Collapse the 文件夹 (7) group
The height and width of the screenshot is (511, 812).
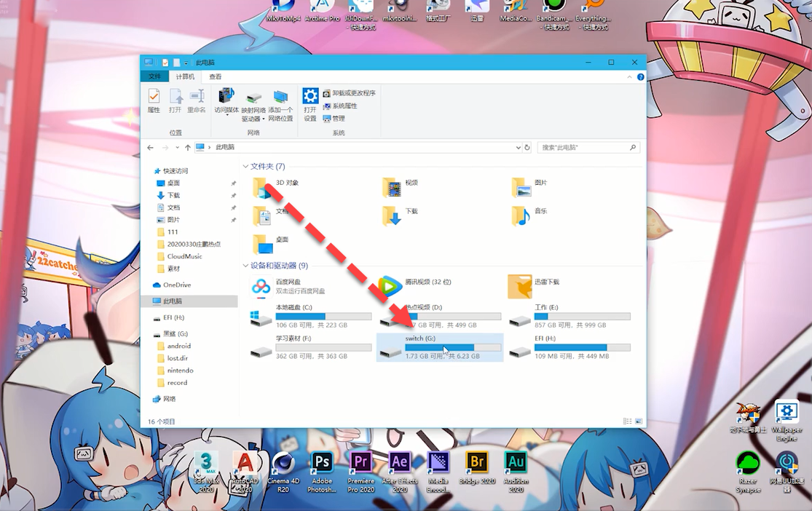[245, 166]
